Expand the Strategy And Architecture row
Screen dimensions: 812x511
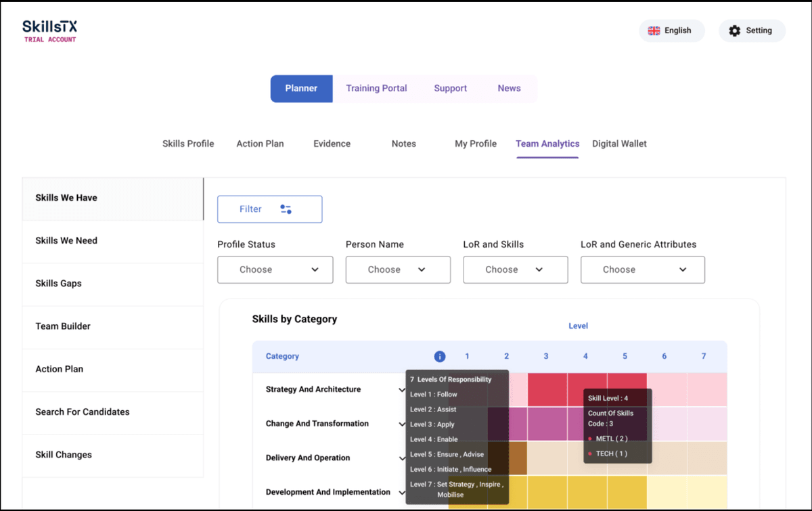(402, 390)
